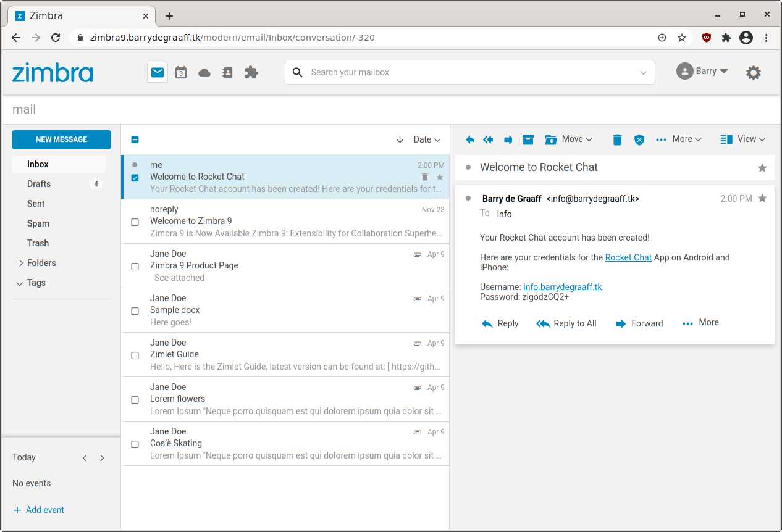Click More below the message body
This screenshot has width=782, height=532.
(700, 323)
